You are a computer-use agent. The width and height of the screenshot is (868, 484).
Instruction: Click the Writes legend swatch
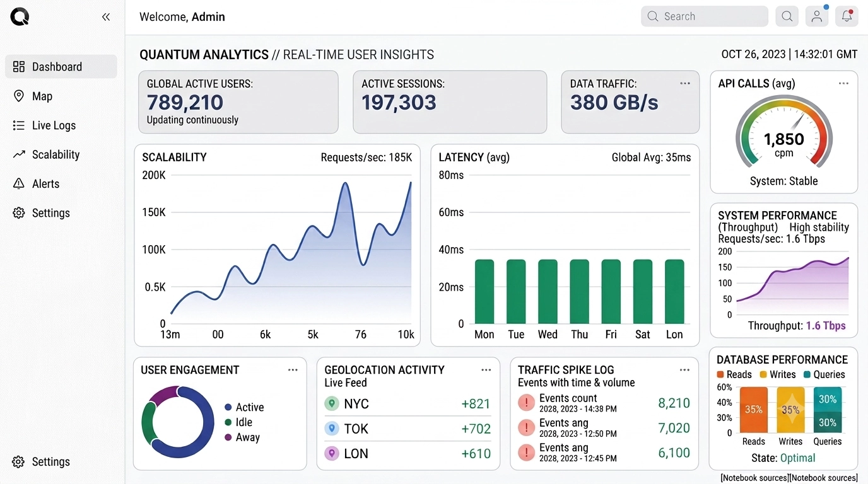click(763, 374)
